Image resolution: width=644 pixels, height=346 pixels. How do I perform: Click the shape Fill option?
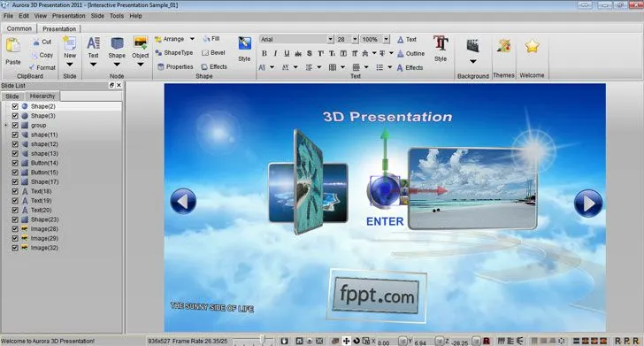(x=211, y=39)
